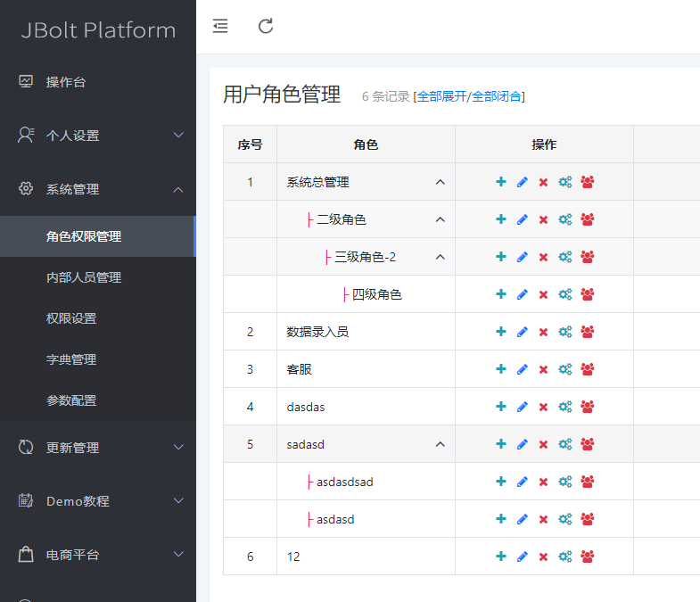Click the plus icon in row 12
This screenshot has width=700, height=602.
501,557
